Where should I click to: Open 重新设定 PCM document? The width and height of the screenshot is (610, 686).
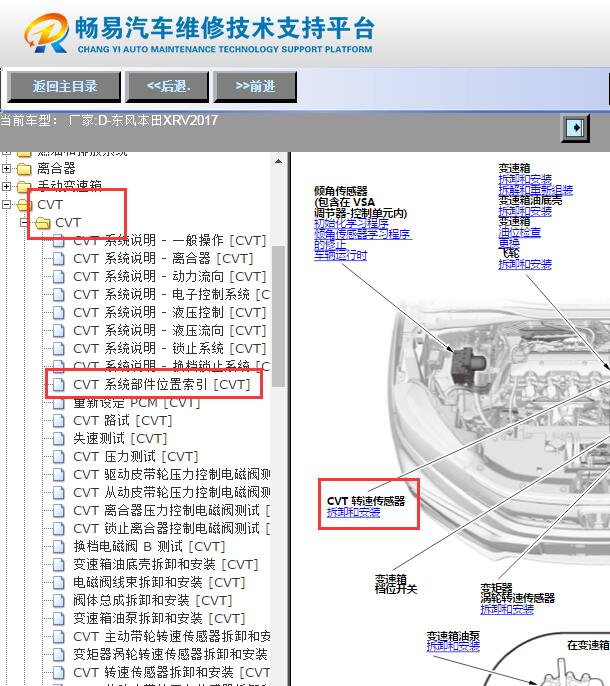point(137,402)
